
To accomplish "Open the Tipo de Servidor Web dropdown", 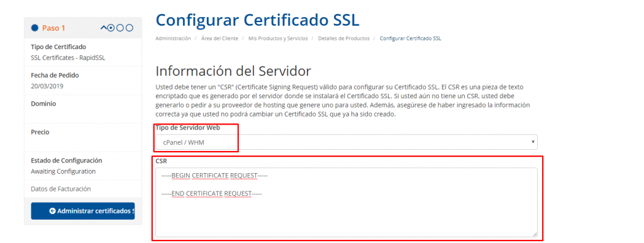I will pyautogui.click(x=347, y=142).
